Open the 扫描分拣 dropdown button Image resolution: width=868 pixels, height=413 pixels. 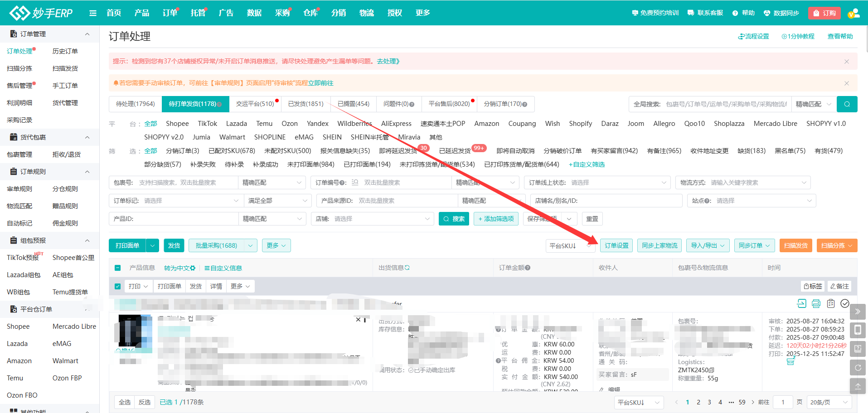pyautogui.click(x=837, y=245)
